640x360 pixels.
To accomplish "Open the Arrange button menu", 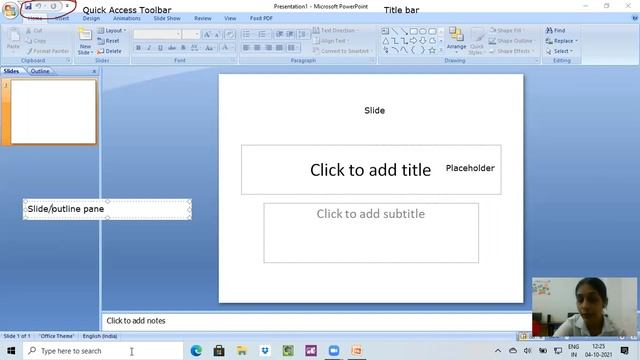I will [456, 40].
